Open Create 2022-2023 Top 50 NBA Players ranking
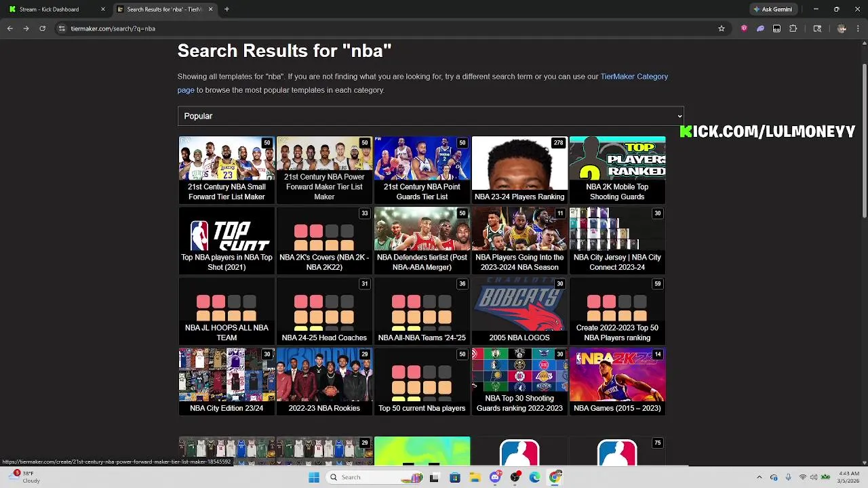This screenshot has height=488, width=868. [x=617, y=310]
